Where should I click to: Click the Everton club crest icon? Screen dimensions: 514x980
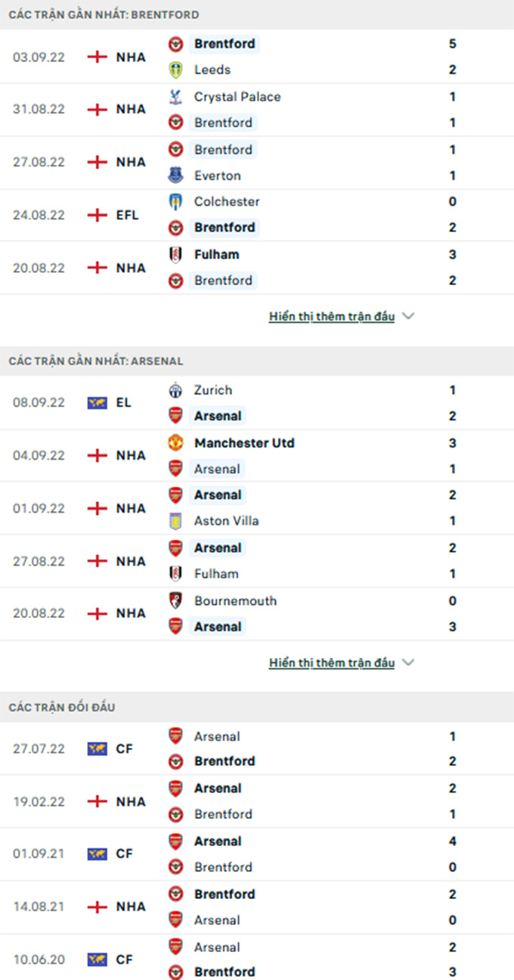pos(175,175)
